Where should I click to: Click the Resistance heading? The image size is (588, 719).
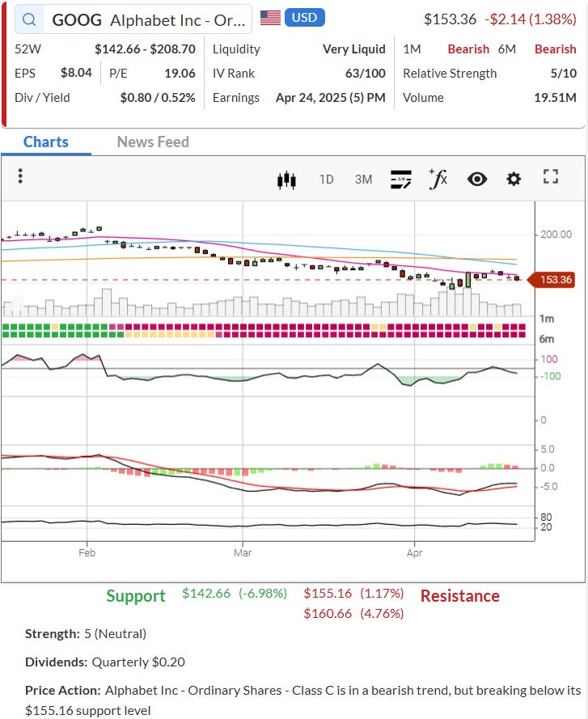(460, 595)
